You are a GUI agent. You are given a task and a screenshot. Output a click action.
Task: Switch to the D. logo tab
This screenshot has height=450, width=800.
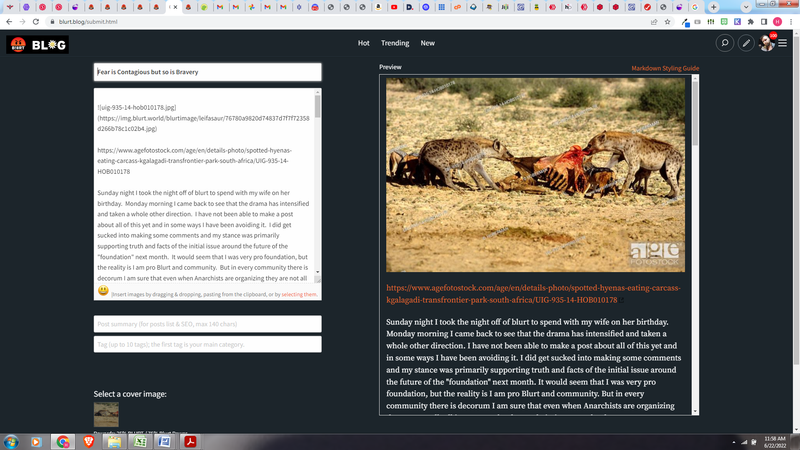(410, 7)
